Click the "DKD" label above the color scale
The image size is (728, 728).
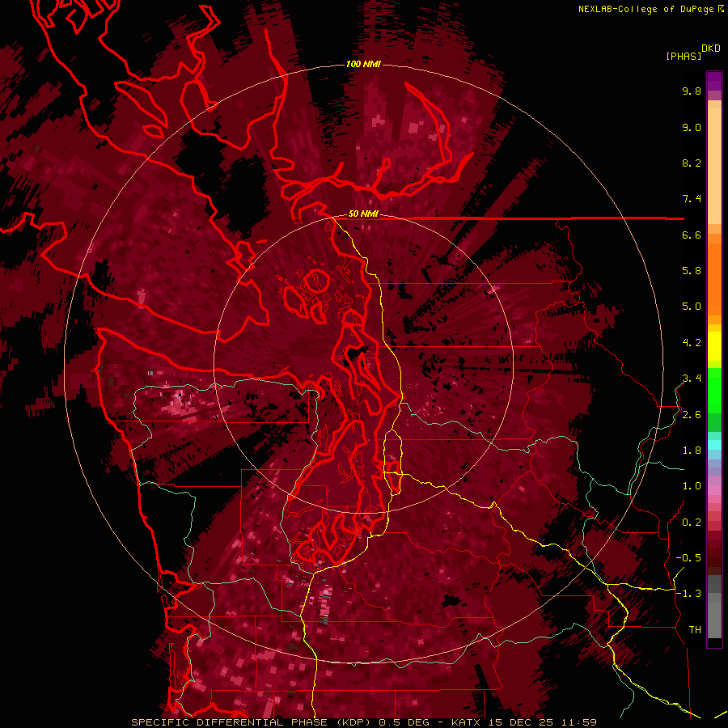pyautogui.click(x=711, y=49)
